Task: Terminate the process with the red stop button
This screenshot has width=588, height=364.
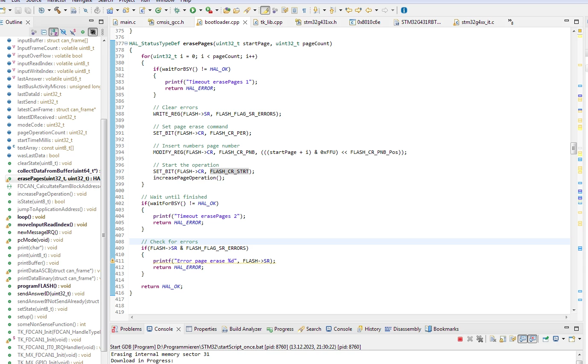Action: click(460, 339)
